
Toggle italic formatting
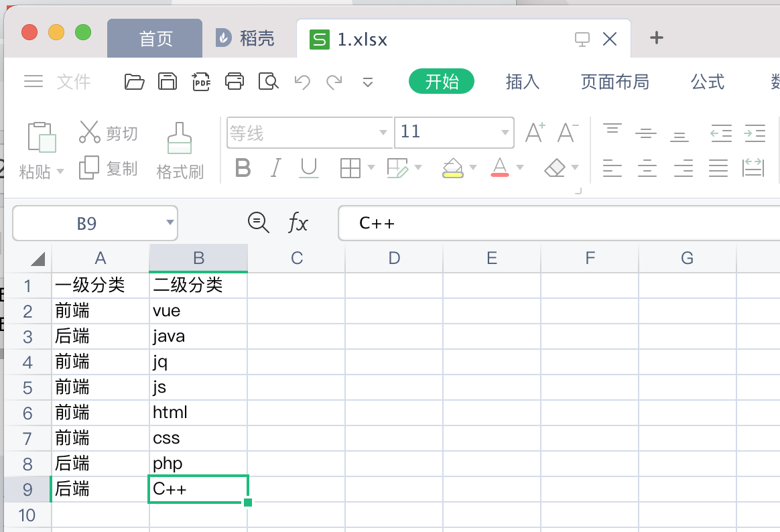(275, 168)
